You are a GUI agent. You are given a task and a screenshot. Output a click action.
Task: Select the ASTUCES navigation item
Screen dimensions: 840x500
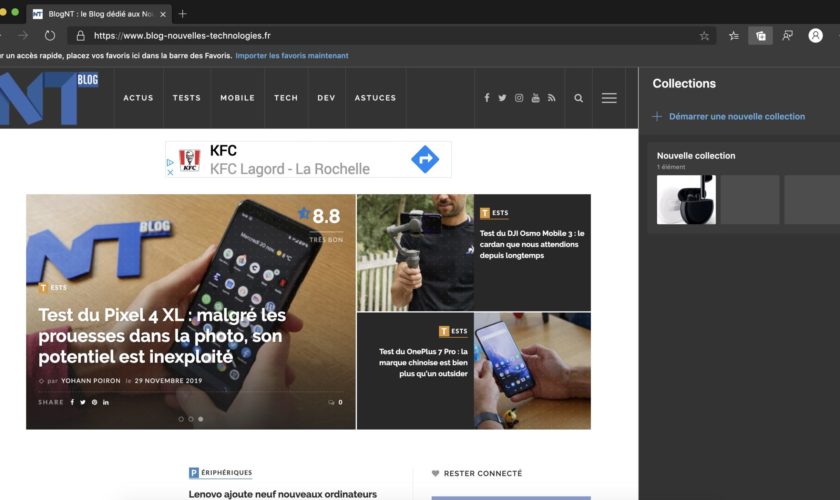(x=375, y=98)
